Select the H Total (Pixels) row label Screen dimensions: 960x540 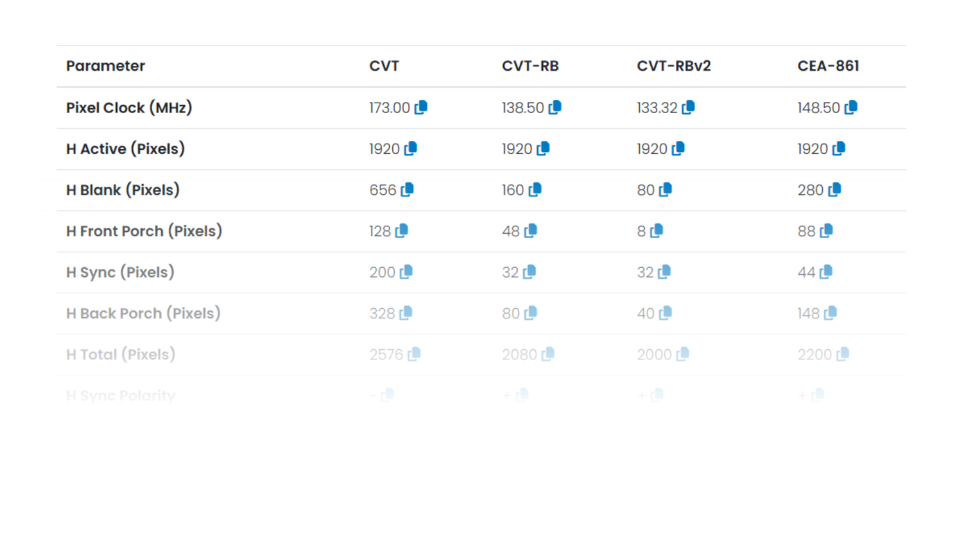tap(121, 354)
